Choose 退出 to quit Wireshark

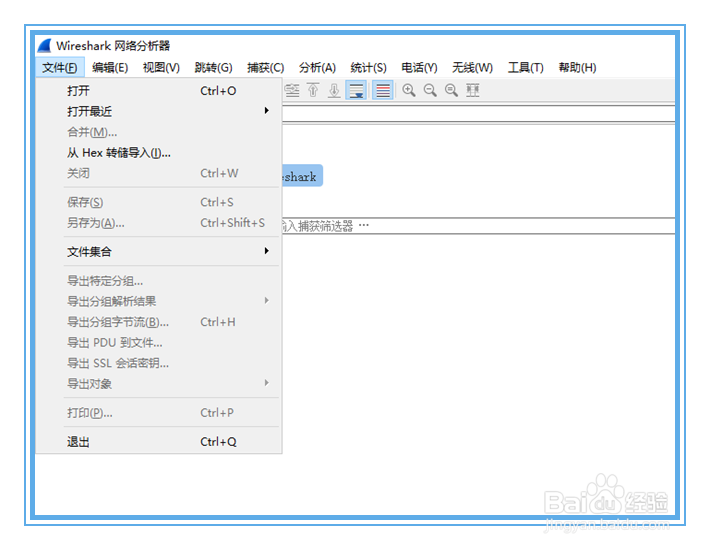coord(159,442)
